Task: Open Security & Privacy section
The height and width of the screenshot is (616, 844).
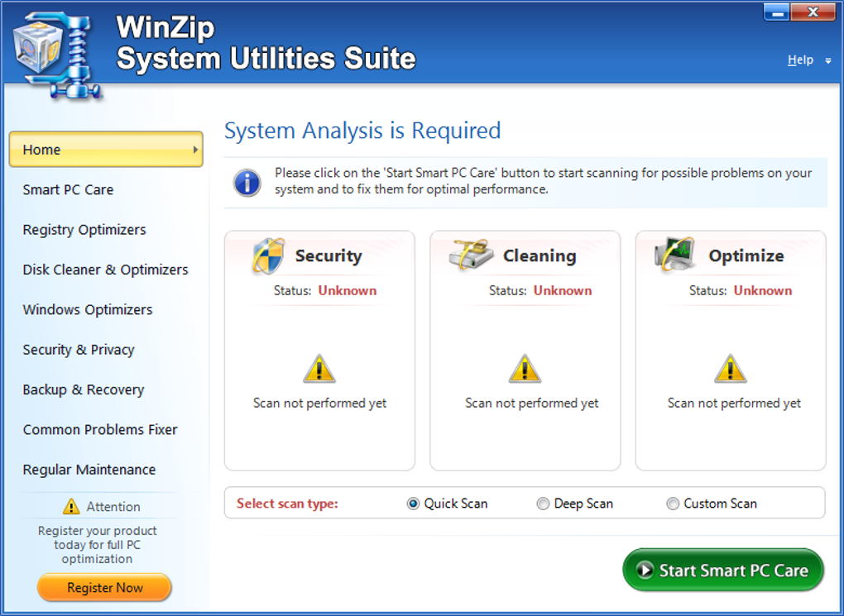Action: pyautogui.click(x=79, y=350)
